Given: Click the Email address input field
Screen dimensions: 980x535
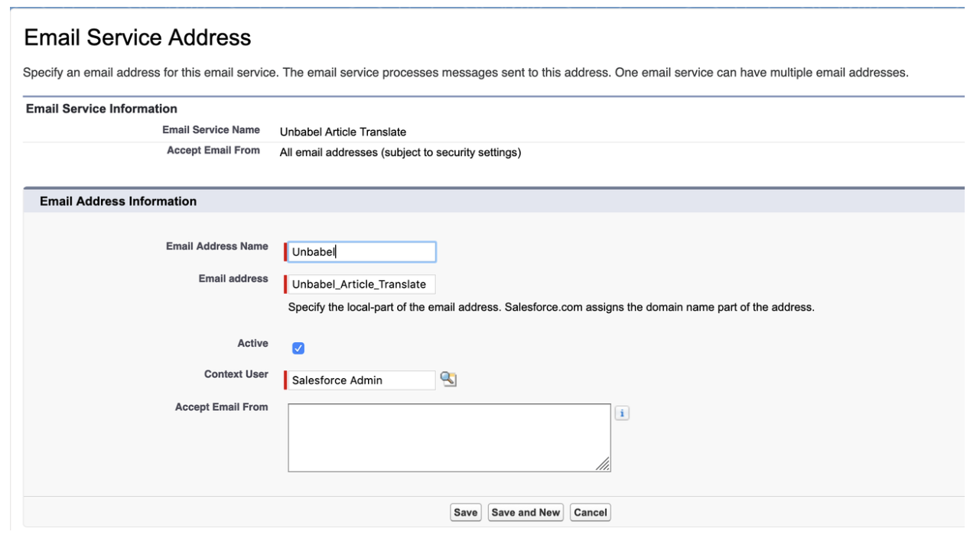Looking at the screenshot, I should (x=362, y=284).
